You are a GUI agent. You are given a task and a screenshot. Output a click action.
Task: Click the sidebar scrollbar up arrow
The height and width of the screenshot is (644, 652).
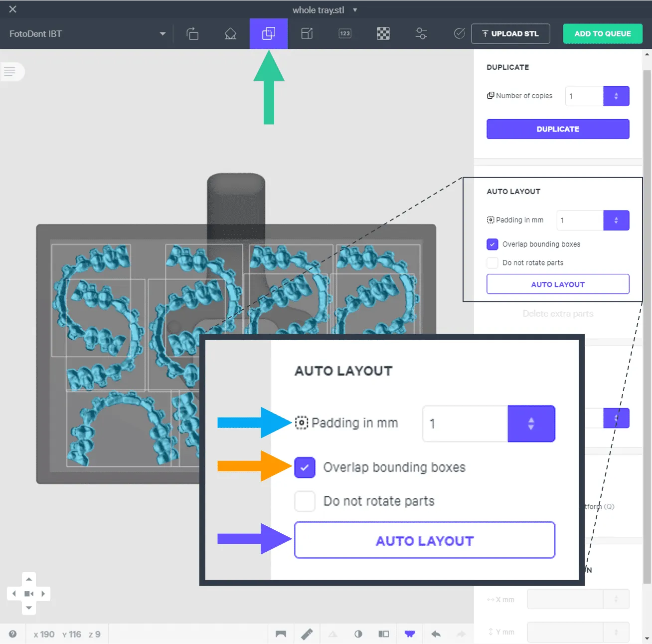(x=647, y=54)
